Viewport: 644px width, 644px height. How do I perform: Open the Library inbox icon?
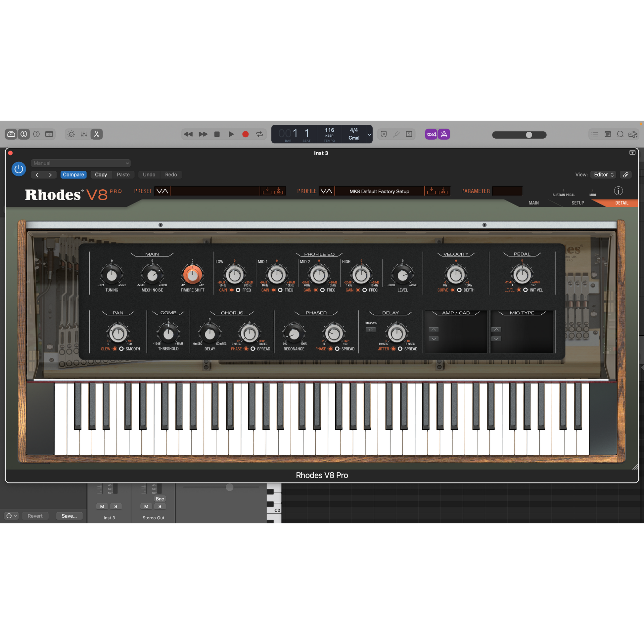[11, 134]
